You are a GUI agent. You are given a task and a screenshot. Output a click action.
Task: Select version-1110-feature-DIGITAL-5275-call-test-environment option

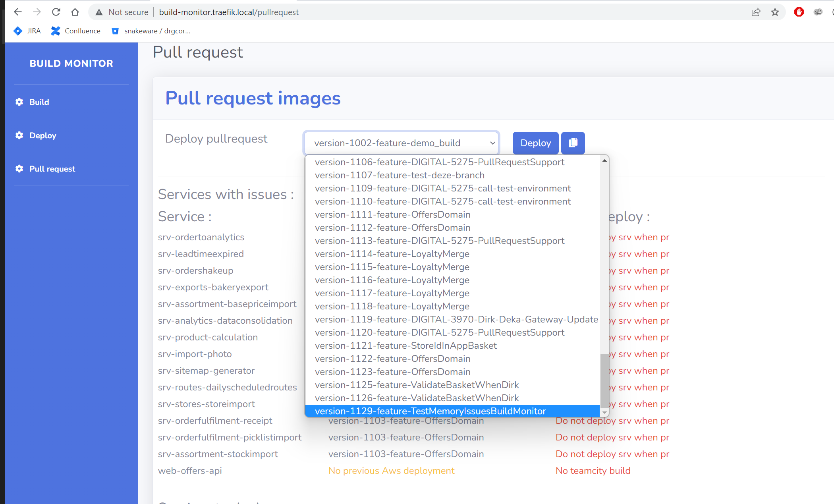coord(452,201)
